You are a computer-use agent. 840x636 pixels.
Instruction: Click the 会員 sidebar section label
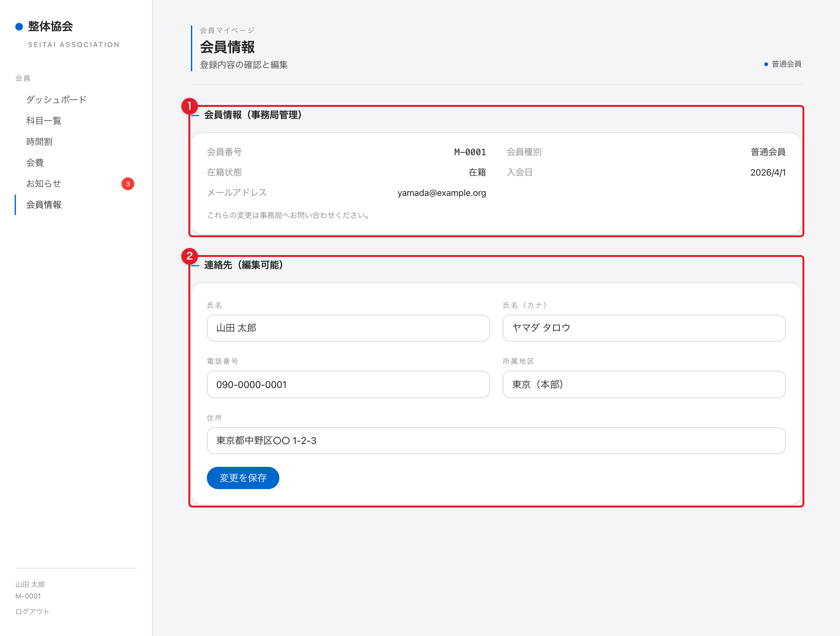(23, 78)
